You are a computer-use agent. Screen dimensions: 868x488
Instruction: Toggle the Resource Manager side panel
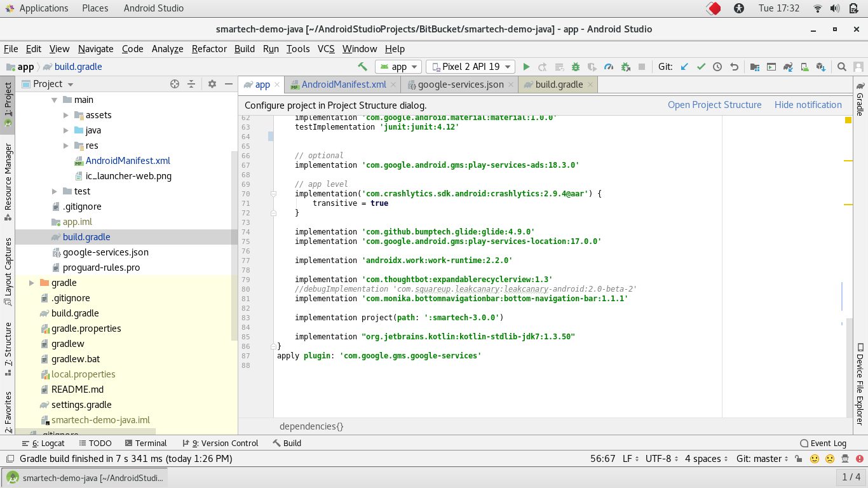point(8,181)
